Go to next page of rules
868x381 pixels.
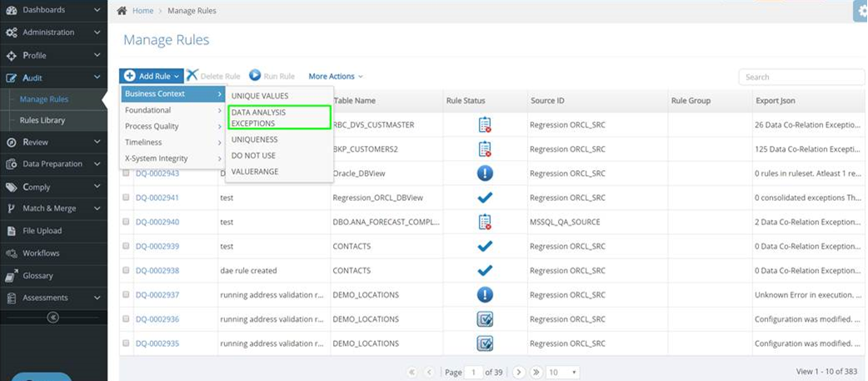click(x=518, y=372)
